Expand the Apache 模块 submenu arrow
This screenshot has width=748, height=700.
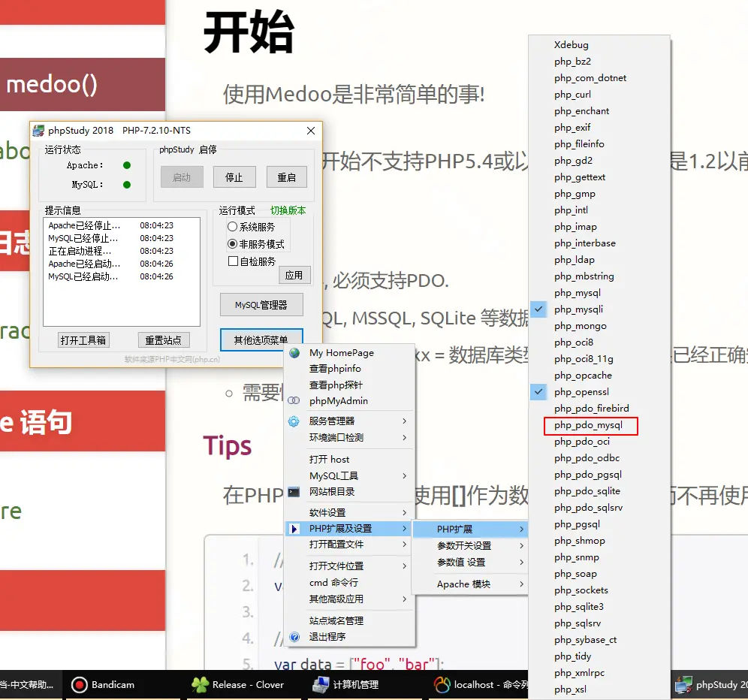pyautogui.click(x=521, y=584)
